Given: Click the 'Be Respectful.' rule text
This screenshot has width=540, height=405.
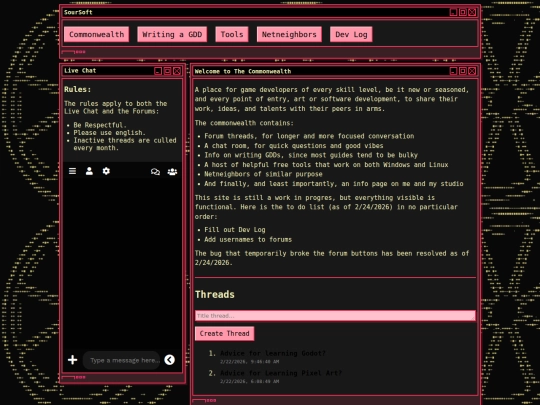Looking at the screenshot, I should [x=100, y=125].
